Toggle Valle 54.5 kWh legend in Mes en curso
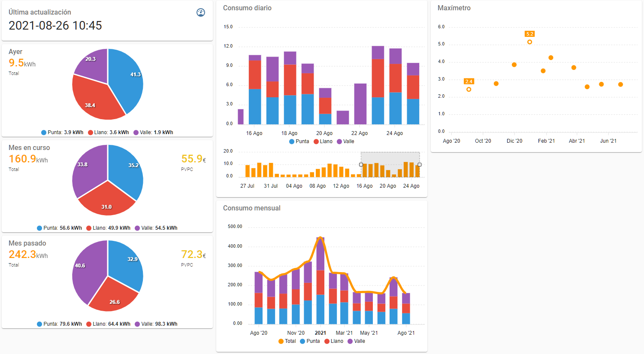 click(x=156, y=228)
